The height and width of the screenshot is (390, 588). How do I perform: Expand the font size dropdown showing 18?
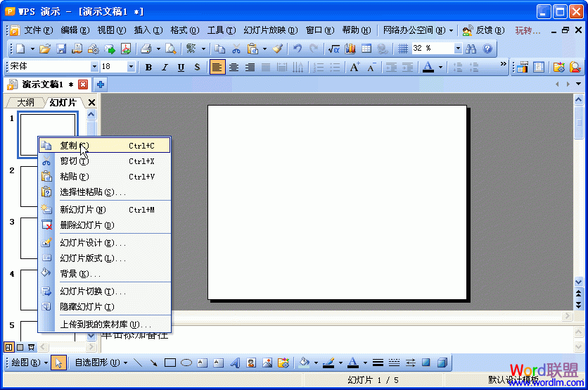tap(131, 67)
